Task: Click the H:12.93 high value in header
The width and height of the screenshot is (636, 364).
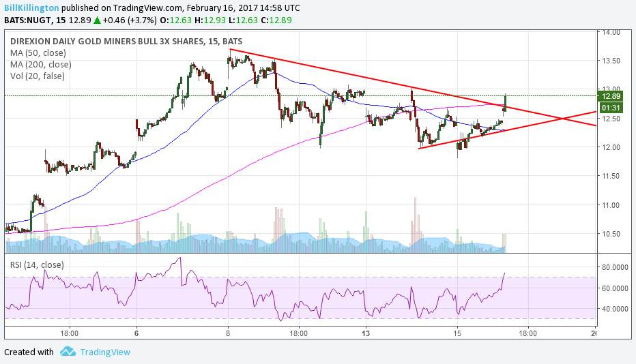Action: click(x=209, y=20)
